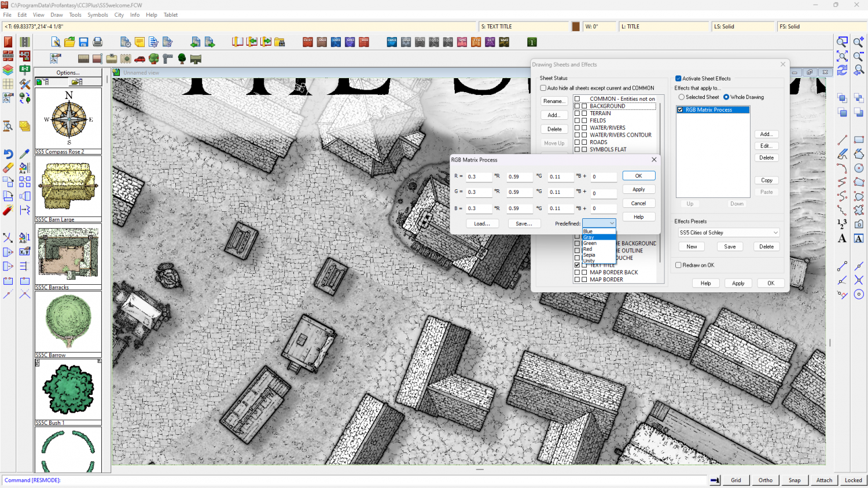Choose Unity from Predefined list

598,260
